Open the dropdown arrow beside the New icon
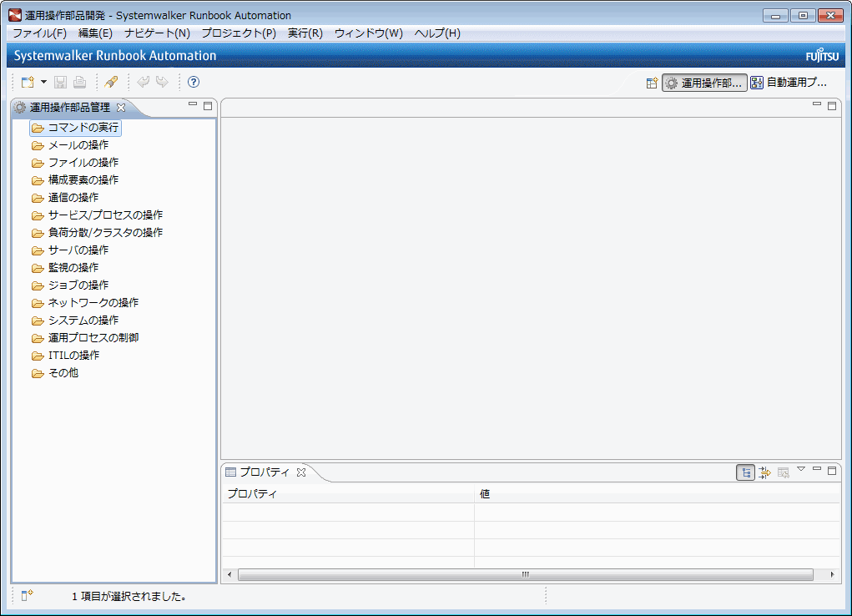 pyautogui.click(x=44, y=82)
